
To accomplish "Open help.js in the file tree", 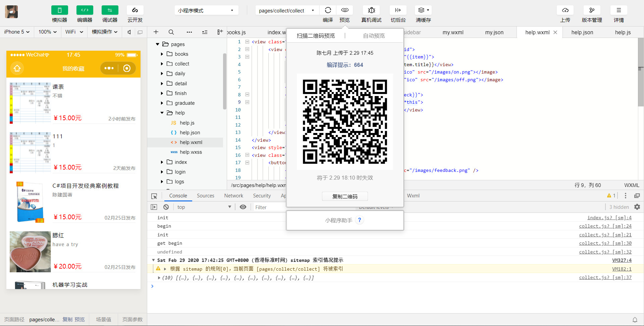I will point(187,123).
